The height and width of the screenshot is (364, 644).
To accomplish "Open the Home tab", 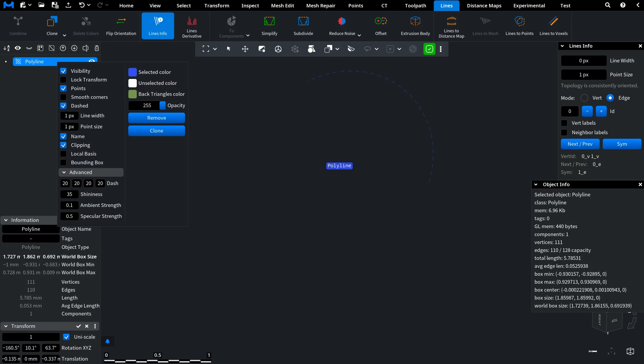I will click(x=126, y=6).
